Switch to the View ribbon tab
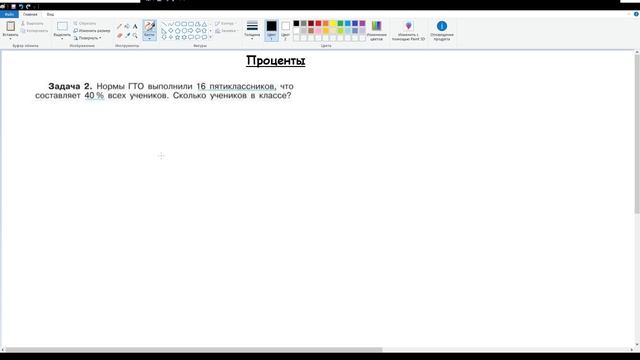This screenshot has height=360, width=640. click(50, 14)
